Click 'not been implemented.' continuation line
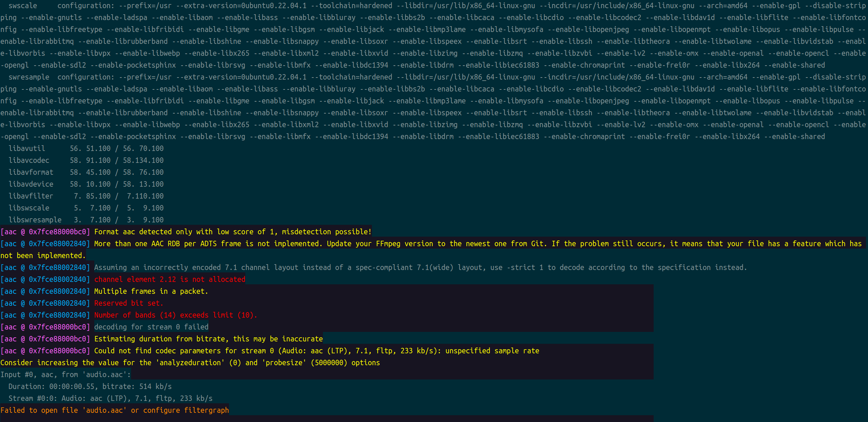 coord(43,256)
